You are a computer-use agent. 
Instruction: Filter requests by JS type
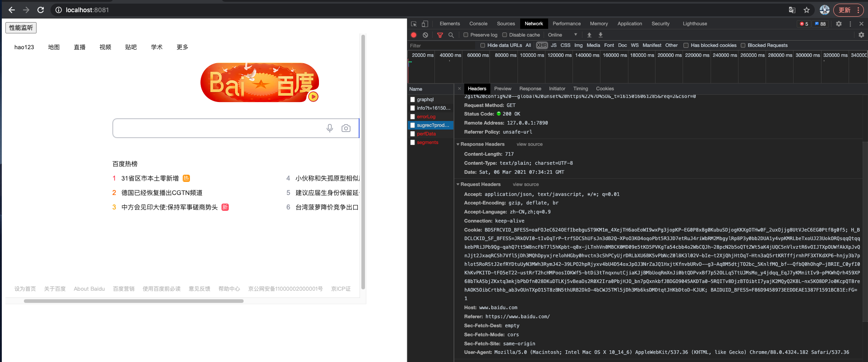554,45
